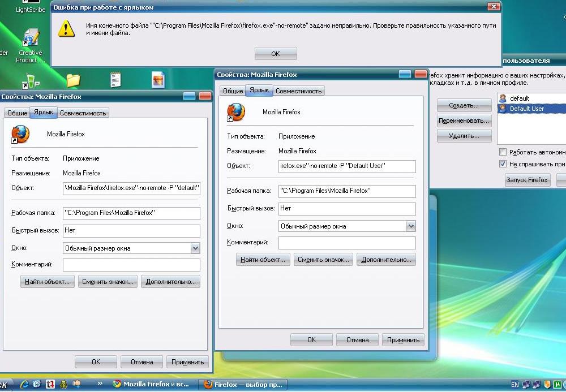Image resolution: width=566 pixels, height=392 pixels.
Task: Open the yellow folder icon on the desktop
Action: pos(73,80)
